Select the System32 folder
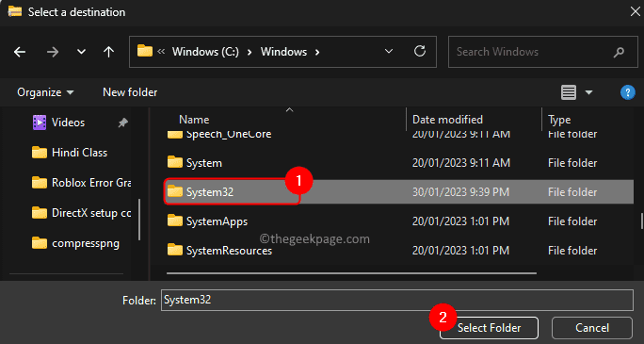 [x=398, y=192]
